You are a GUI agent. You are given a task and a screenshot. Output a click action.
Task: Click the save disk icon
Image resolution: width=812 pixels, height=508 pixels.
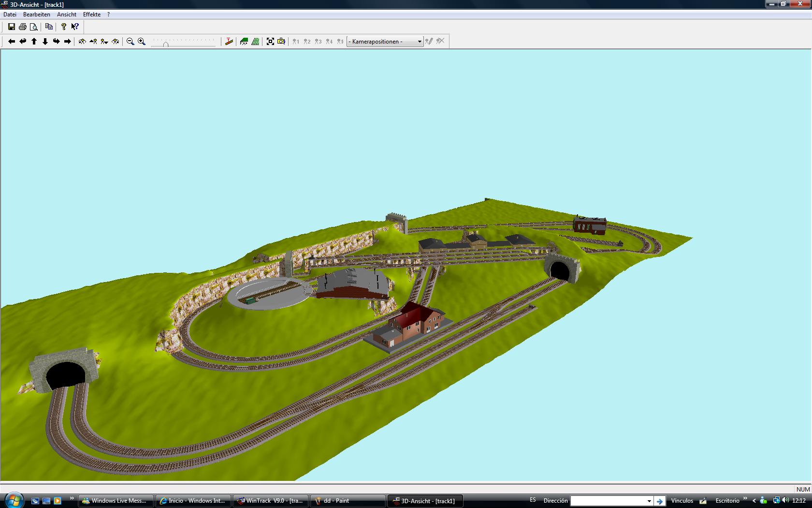[x=12, y=27]
